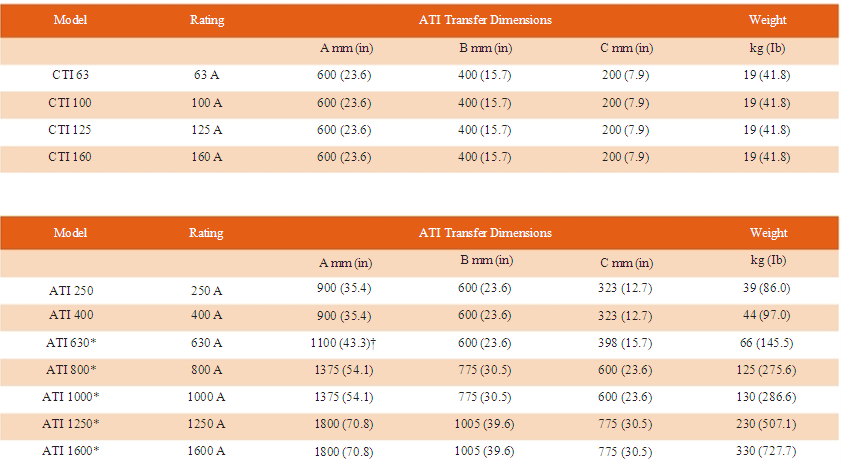Select the CTI 100 model name
Screen dimensions: 841x469
(x=70, y=102)
